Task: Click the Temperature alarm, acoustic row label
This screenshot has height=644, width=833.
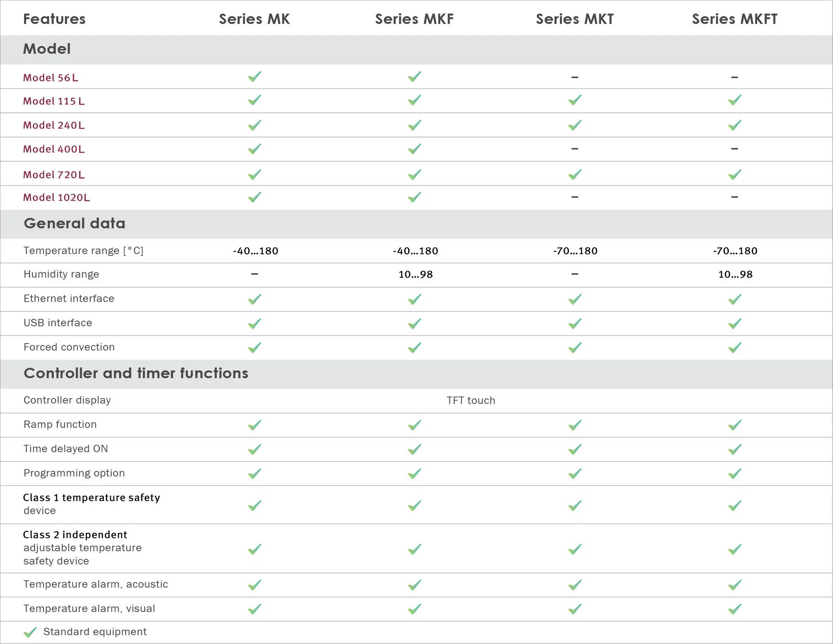Action: point(96,584)
